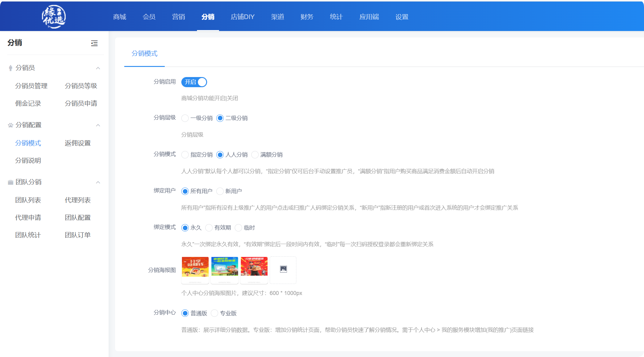The image size is (644, 357).
Task: Choose 专业版 for 分销中心
Action: click(214, 313)
